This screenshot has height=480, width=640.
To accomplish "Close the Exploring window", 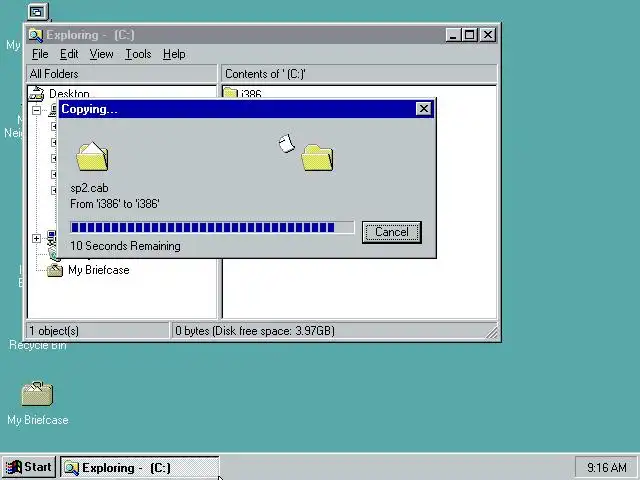I will click(488, 35).
